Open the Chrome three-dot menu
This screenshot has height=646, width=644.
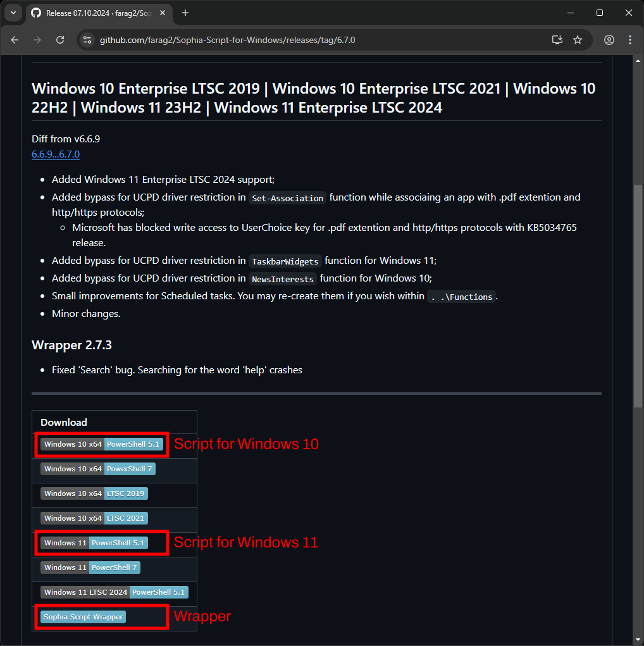pos(630,40)
